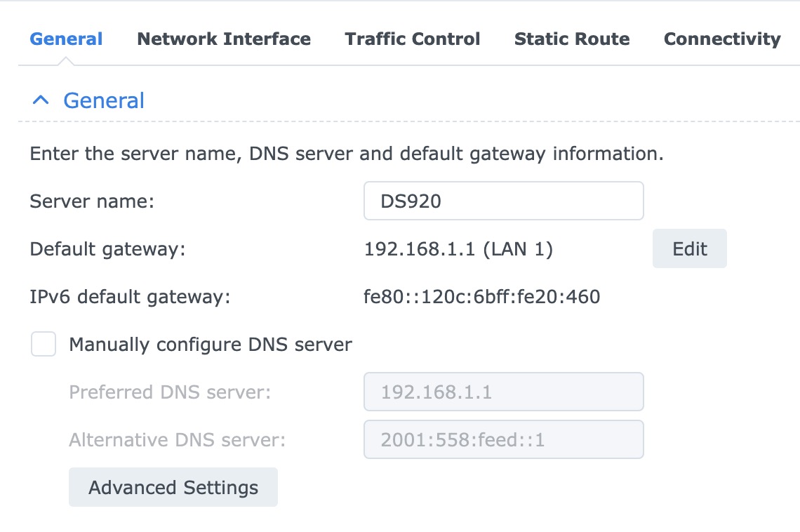800x532 pixels.
Task: Enable Manually configure DNS server checkbox
Action: (44, 345)
